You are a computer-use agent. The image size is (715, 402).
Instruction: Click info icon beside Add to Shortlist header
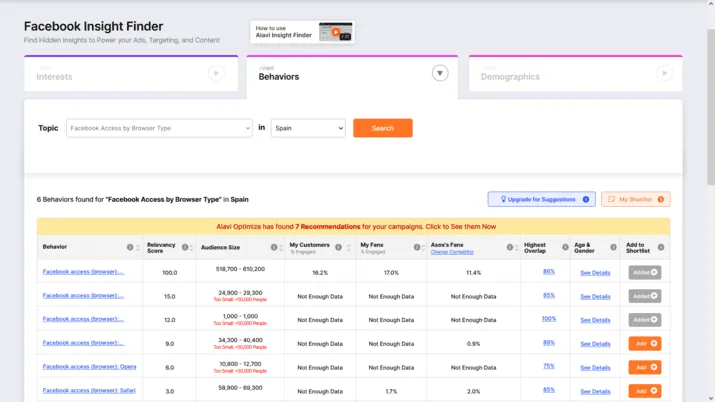(661, 247)
